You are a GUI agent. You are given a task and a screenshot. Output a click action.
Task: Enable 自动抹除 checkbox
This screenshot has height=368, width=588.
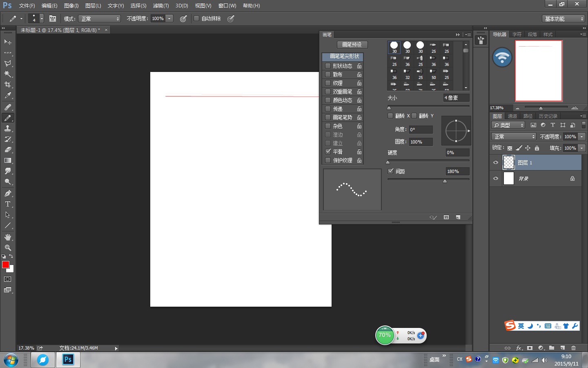tap(196, 18)
